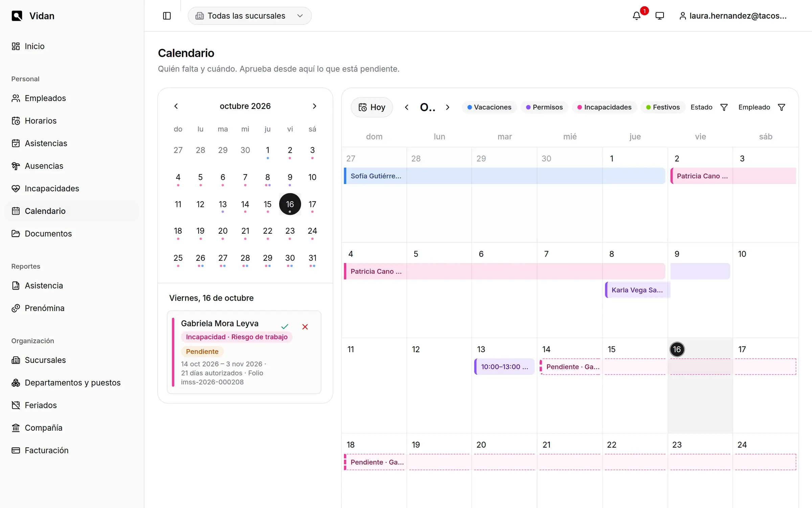The width and height of the screenshot is (812, 508).
Task: Open Facturación page
Action: click(72, 450)
